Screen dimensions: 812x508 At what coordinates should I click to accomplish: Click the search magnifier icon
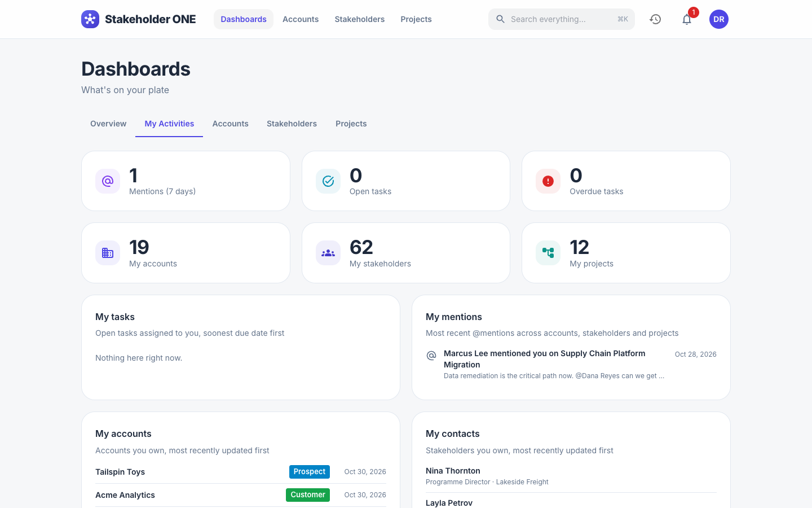coord(500,19)
